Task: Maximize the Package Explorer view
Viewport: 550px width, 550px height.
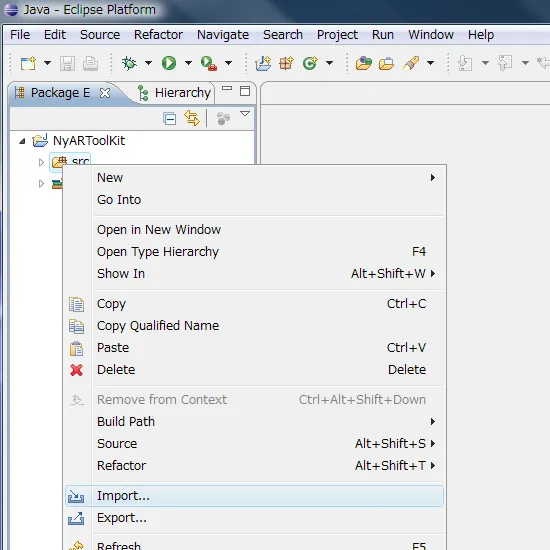Action: (x=245, y=91)
